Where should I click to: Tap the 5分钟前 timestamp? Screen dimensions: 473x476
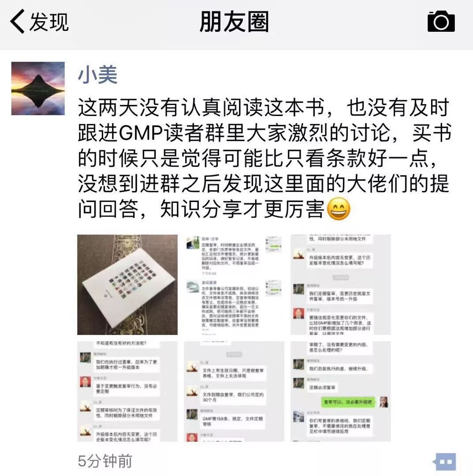(x=105, y=461)
